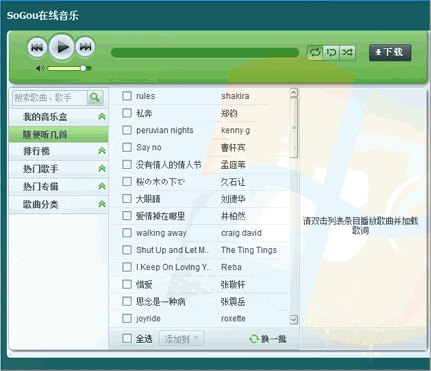Adjust the volume slider
Screen dimensions: 431x371
click(x=69, y=68)
